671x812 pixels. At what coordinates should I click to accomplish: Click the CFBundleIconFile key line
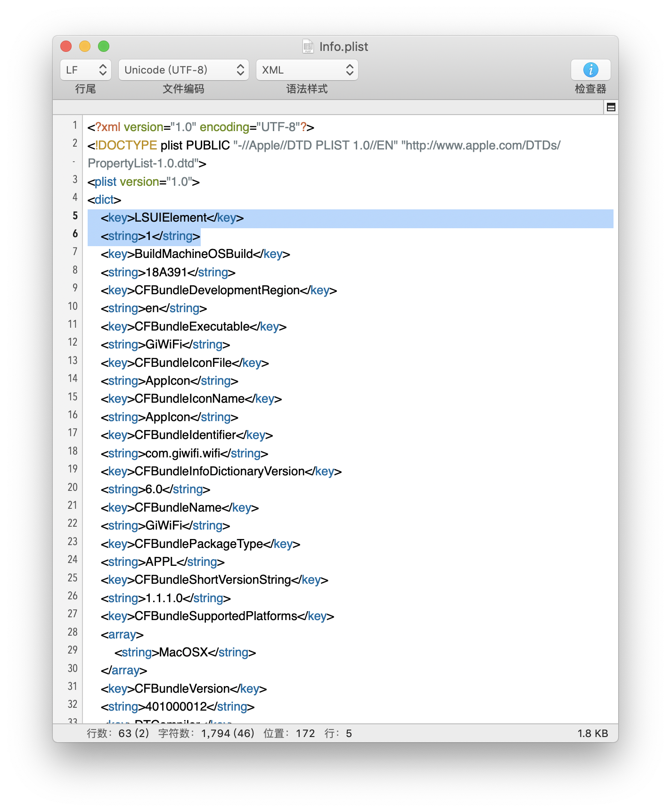click(x=185, y=363)
